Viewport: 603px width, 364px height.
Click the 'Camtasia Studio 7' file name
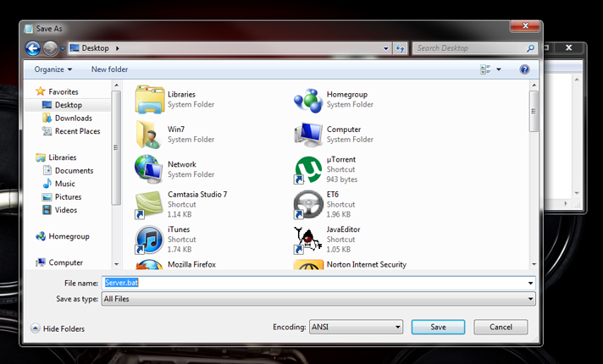(x=197, y=195)
